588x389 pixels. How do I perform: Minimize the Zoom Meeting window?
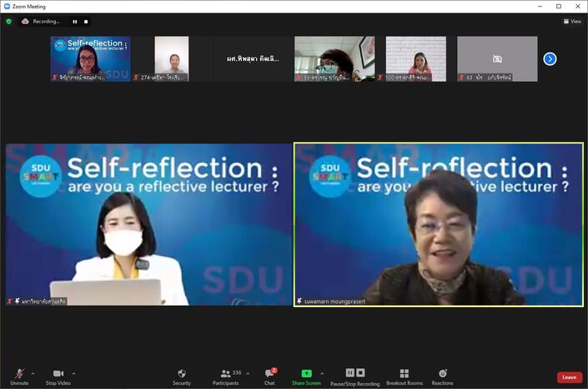tap(540, 7)
